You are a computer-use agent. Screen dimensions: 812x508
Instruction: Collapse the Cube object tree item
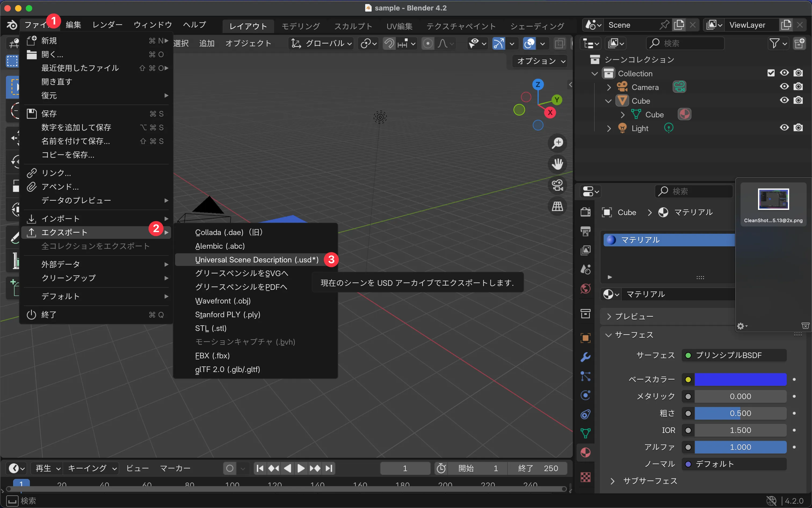click(608, 101)
